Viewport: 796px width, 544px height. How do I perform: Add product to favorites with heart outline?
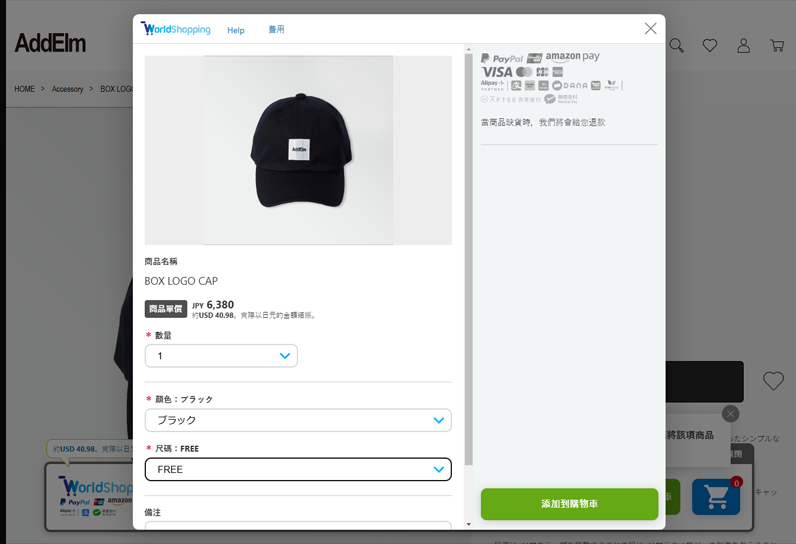click(773, 381)
